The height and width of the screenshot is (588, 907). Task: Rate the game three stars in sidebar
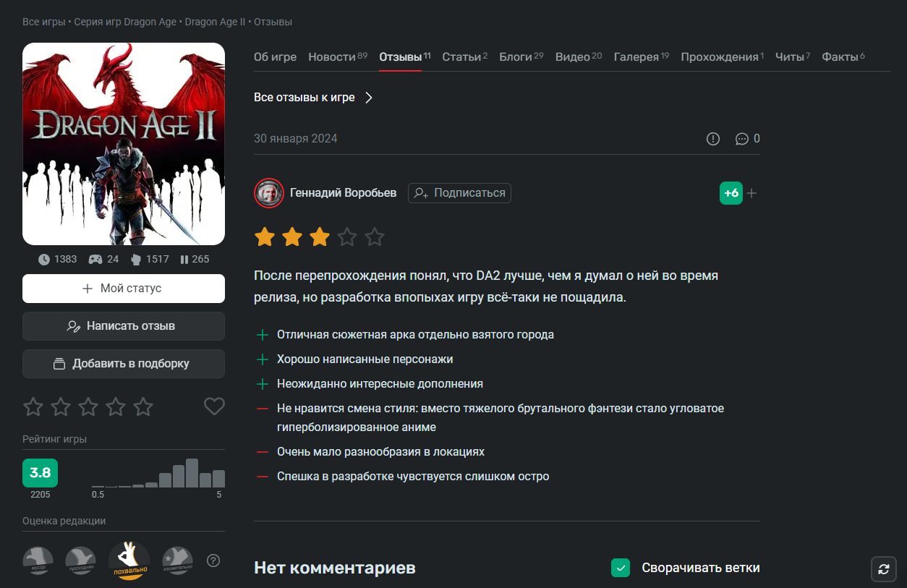88,406
